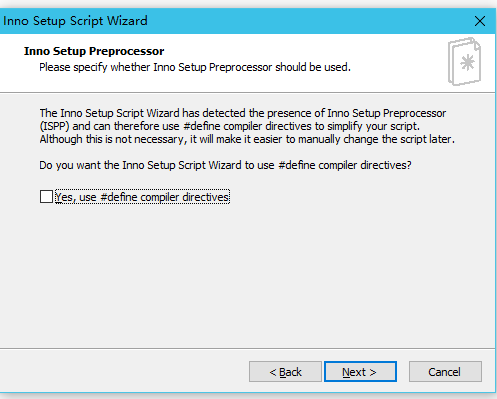Screen dimensions: 497x399
Task: Click the paragraph mentioning '(ISPP)'
Action: click(x=247, y=126)
